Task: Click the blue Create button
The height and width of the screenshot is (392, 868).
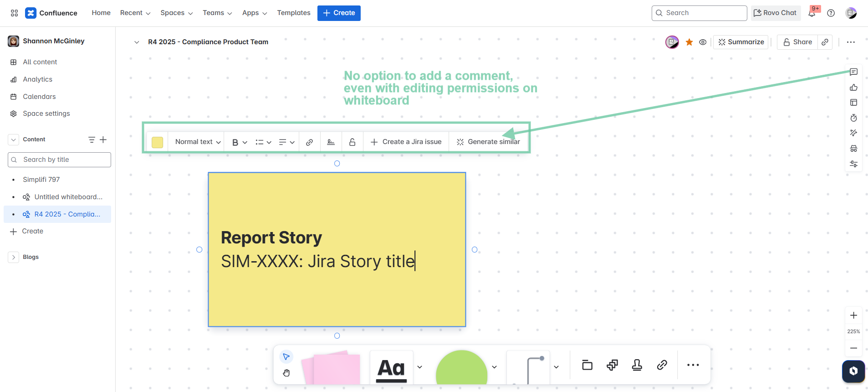Action: (339, 13)
